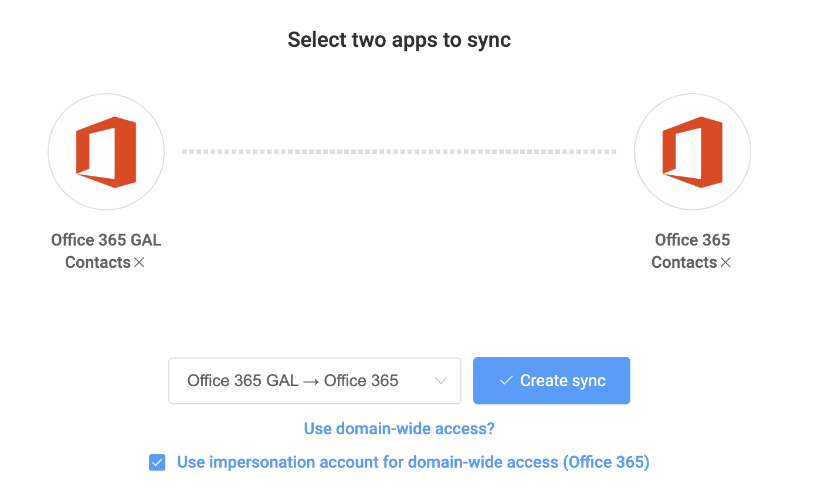Remove the Office 365 GAL Contacts selection
This screenshot has width=828, height=504.
coord(139,263)
